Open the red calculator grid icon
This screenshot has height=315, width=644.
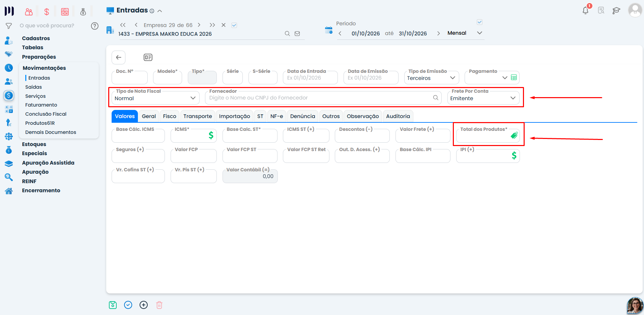coord(65,12)
